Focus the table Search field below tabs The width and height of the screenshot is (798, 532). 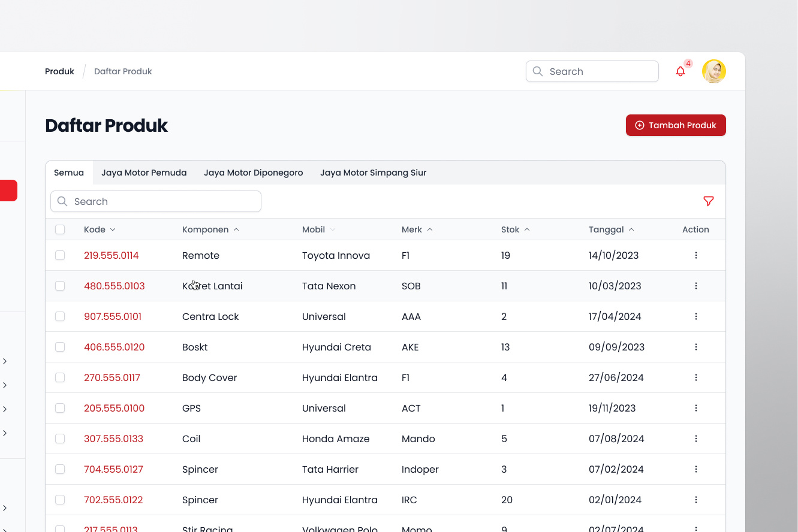click(x=156, y=201)
